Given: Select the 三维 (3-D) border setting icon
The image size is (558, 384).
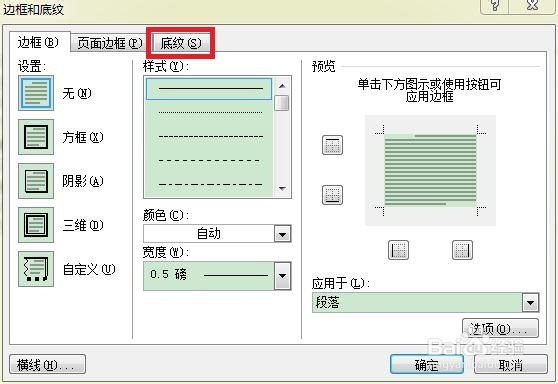Looking at the screenshot, I should (x=36, y=225).
